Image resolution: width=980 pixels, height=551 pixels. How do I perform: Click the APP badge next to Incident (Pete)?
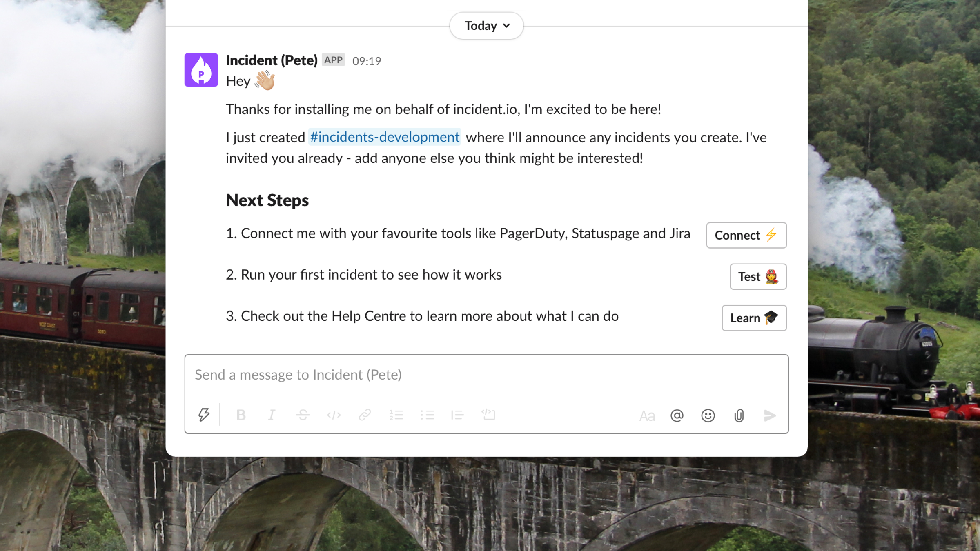tap(333, 60)
